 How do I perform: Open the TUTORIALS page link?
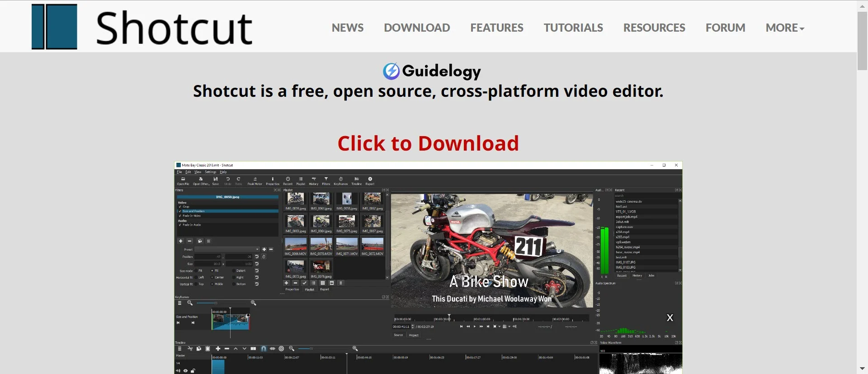(573, 28)
